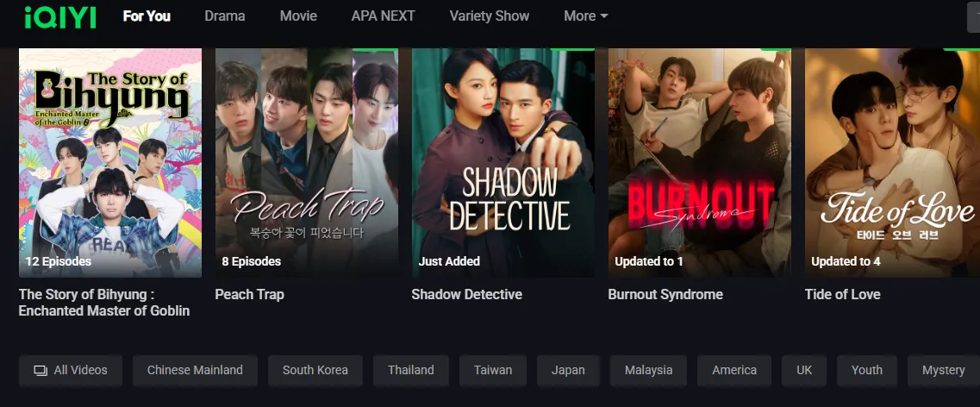
Task: Select the For You tab
Action: click(x=147, y=16)
